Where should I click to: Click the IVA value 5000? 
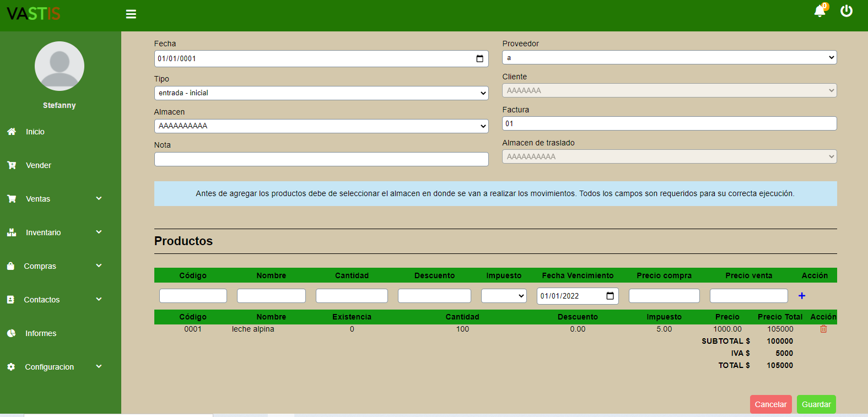point(784,353)
